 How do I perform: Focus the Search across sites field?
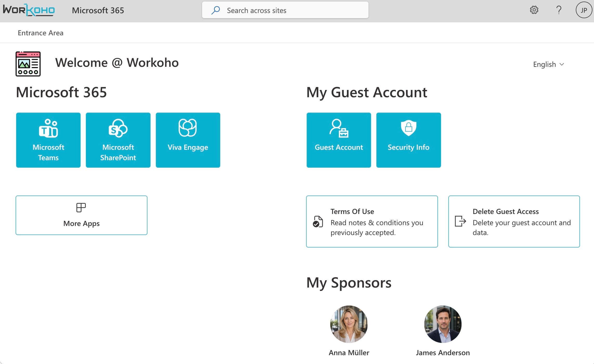pos(285,10)
